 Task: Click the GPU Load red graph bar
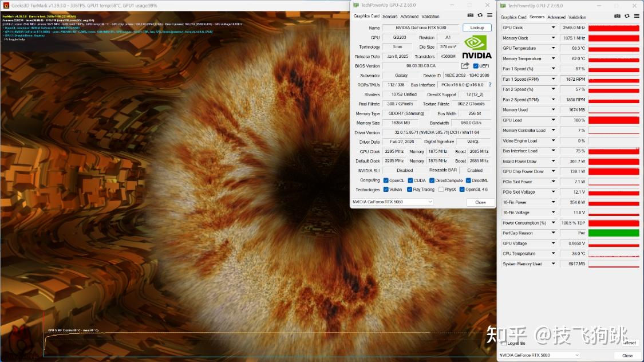614,120
